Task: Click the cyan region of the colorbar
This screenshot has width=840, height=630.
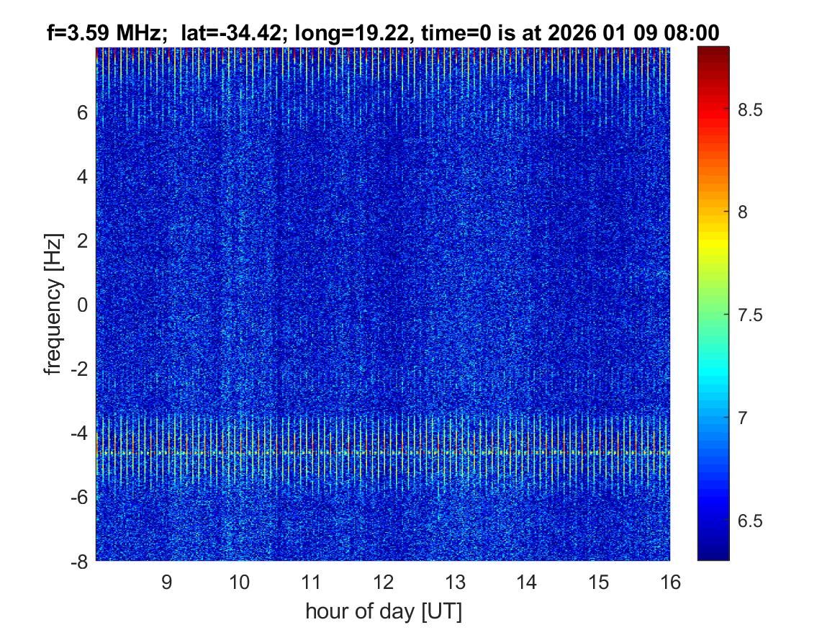Action: [x=713, y=367]
